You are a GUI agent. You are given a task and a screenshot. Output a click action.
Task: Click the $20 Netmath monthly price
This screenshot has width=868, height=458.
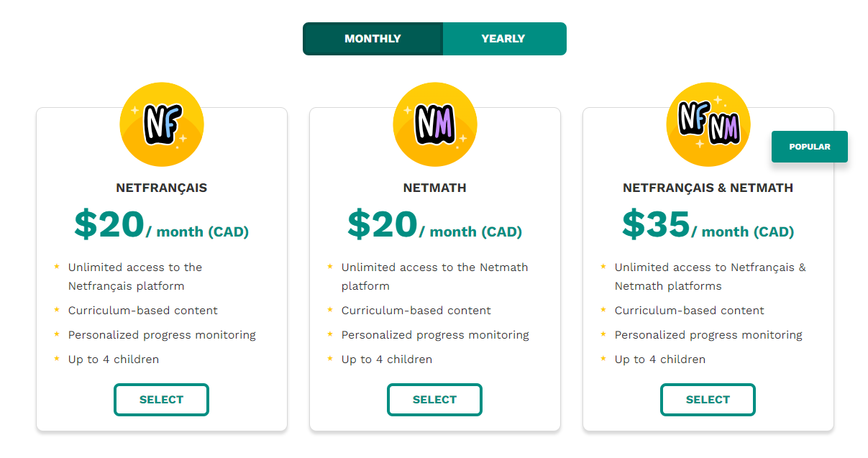[434, 224]
